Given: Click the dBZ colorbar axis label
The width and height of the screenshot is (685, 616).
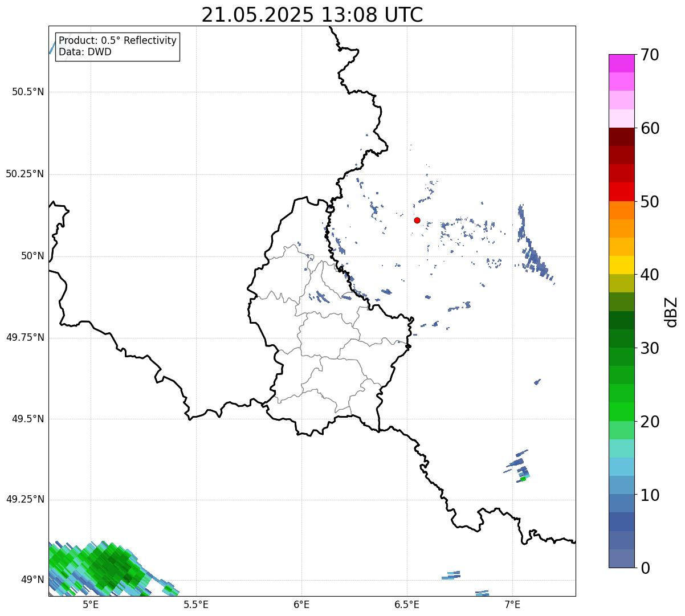Looking at the screenshot, I should (x=671, y=311).
